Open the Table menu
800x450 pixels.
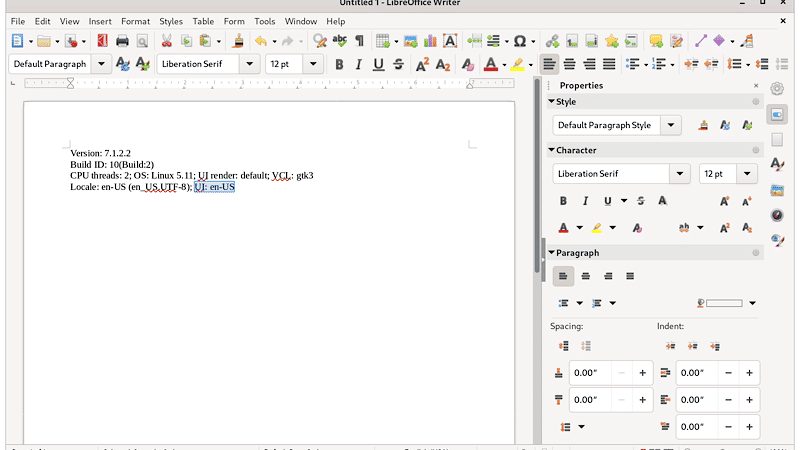(203, 21)
